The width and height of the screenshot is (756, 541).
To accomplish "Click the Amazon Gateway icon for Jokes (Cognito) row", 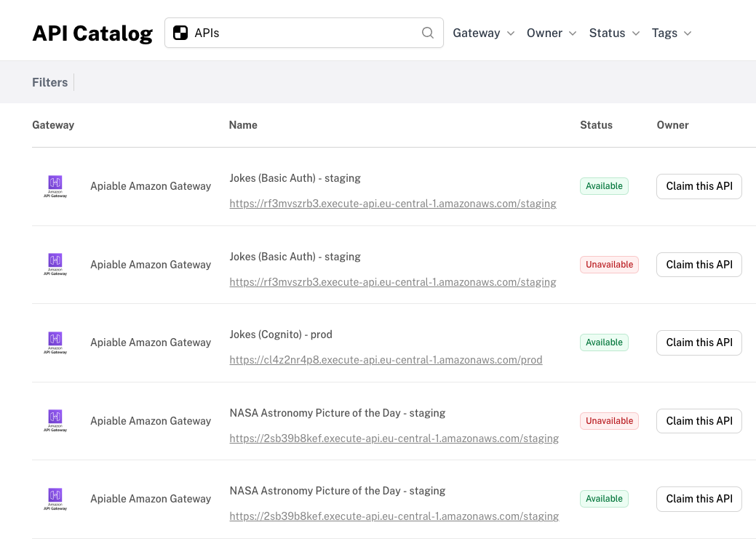I will pyautogui.click(x=55, y=342).
